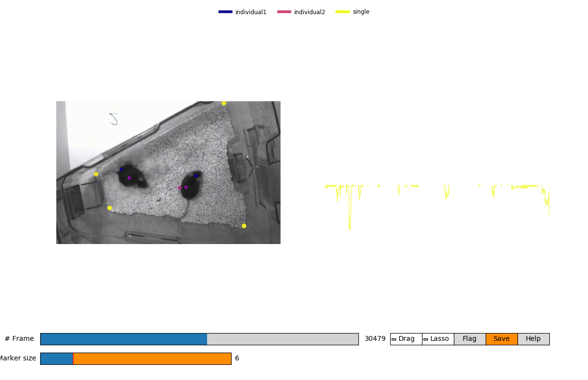The height and width of the screenshot is (380, 588).
Task: Open the Help dialog
Action: point(533,338)
